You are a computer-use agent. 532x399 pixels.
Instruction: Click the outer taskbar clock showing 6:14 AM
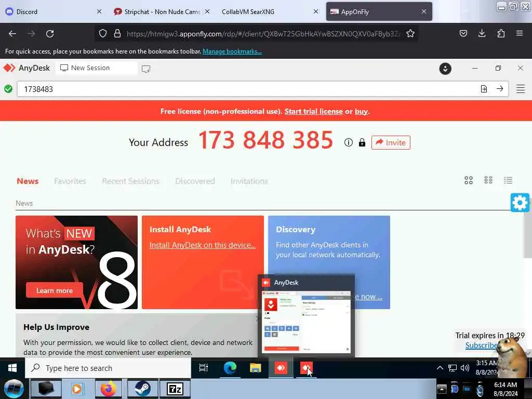click(x=506, y=389)
